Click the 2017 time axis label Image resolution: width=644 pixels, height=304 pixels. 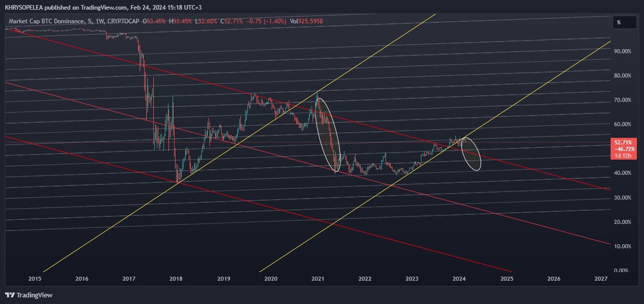(129, 279)
